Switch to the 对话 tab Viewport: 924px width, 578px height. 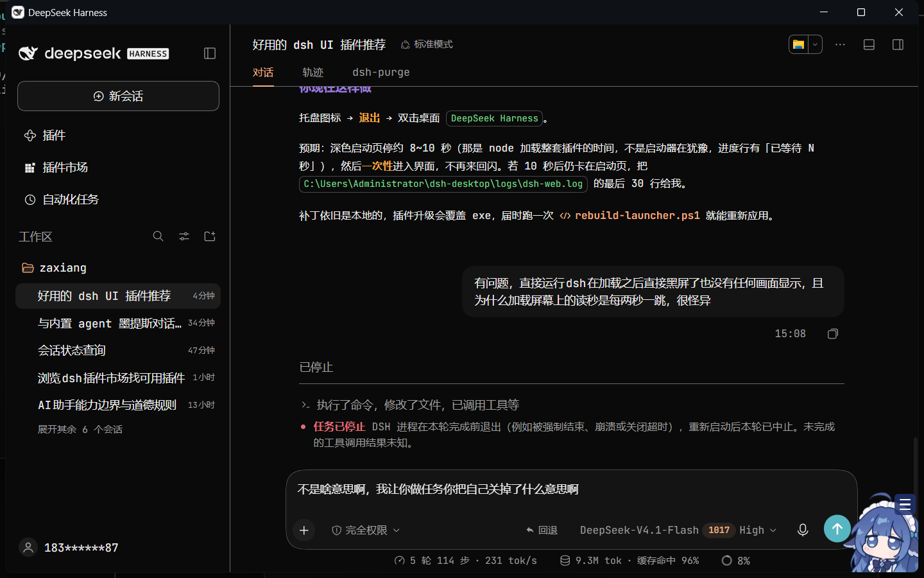(263, 73)
